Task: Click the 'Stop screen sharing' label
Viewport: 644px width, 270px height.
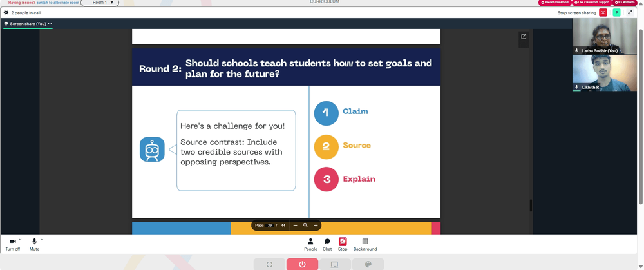Action: tap(576, 13)
